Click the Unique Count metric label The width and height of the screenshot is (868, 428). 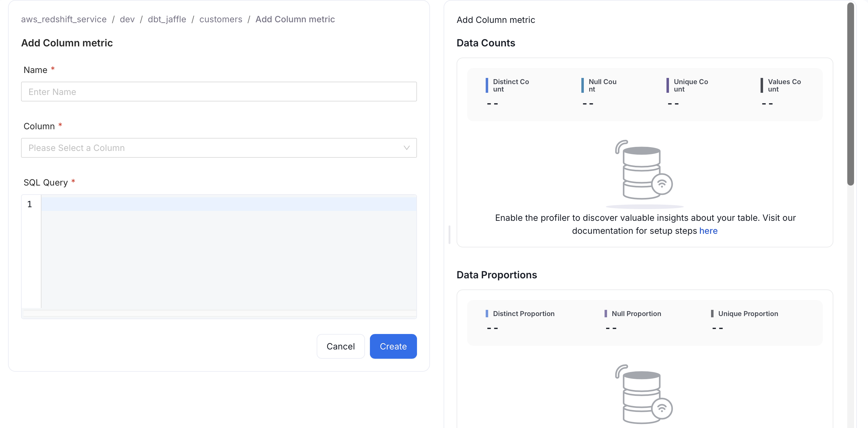pyautogui.click(x=691, y=86)
